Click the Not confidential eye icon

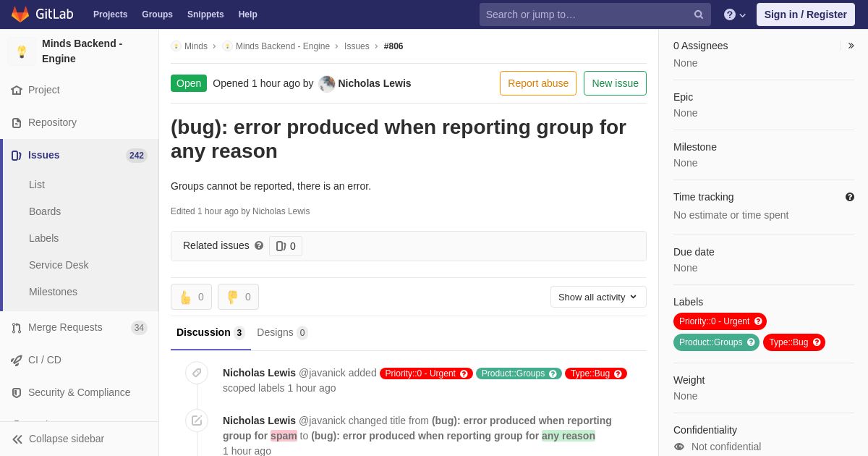(678, 447)
